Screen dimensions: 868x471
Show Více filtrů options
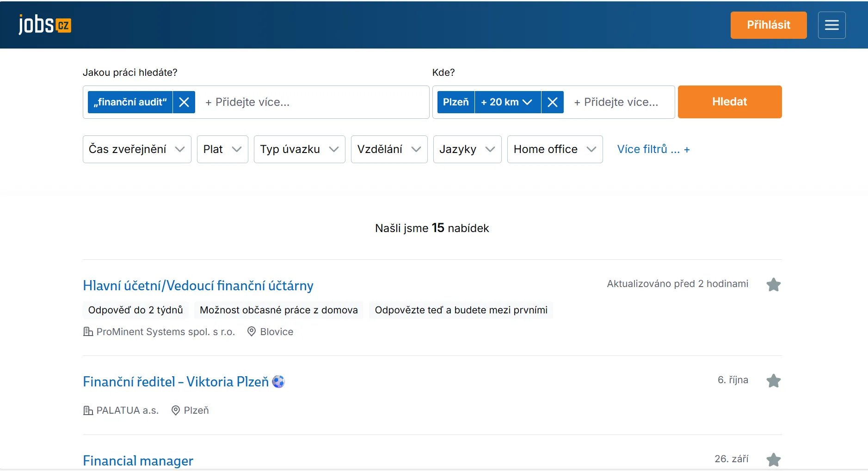click(653, 149)
